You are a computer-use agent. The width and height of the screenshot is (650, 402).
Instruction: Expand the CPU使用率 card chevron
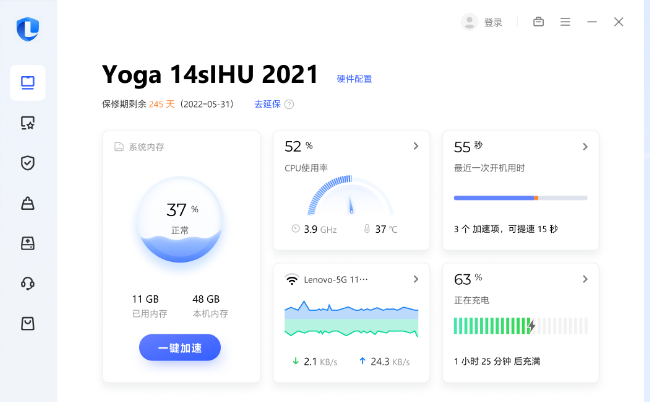point(416,146)
